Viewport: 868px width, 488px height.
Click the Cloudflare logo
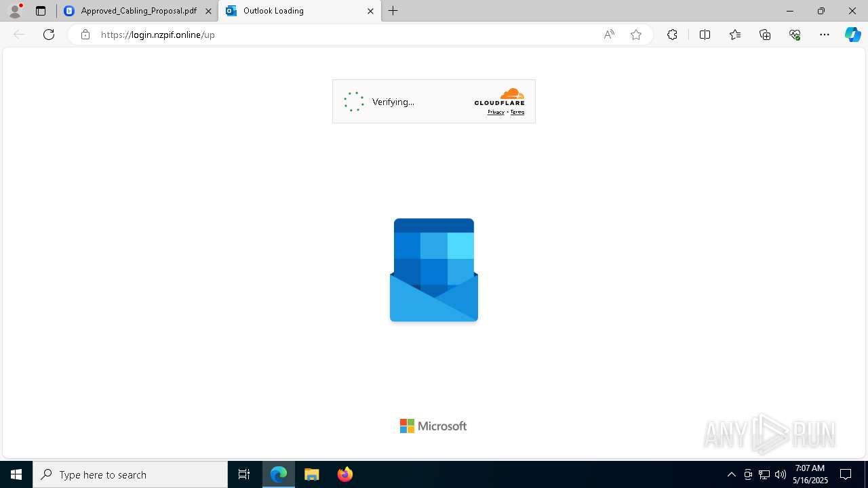[x=500, y=97]
